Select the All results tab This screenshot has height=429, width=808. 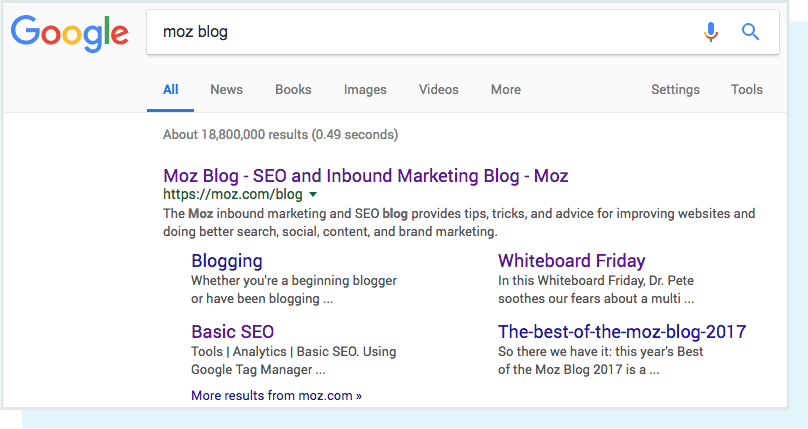[x=171, y=89]
